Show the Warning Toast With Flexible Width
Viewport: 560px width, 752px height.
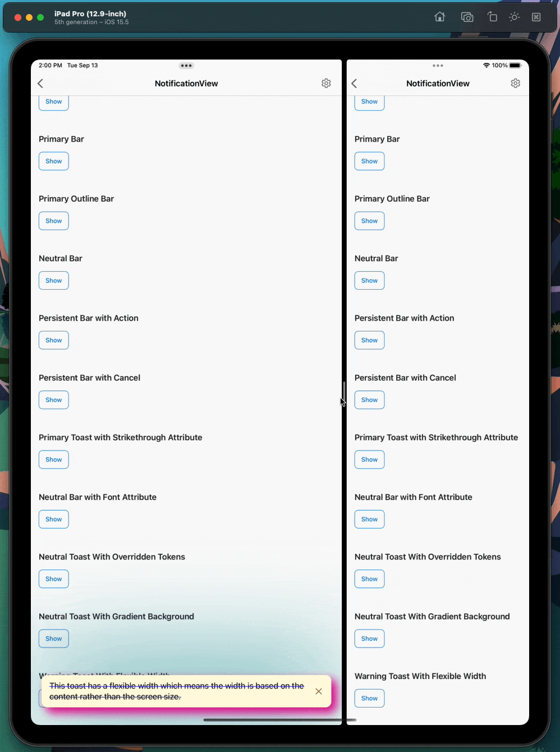(369, 698)
